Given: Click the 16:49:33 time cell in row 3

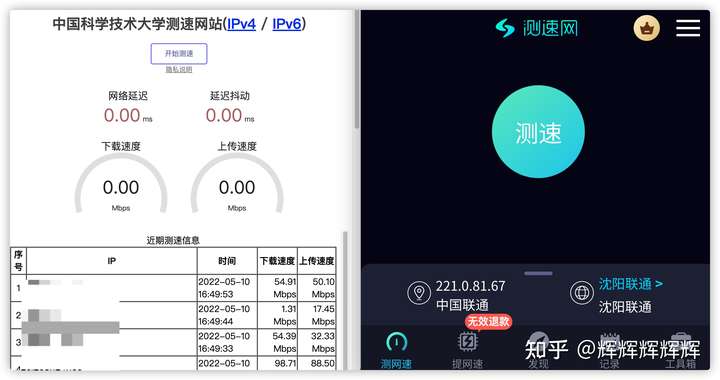Looking at the screenshot, I should coord(227,342).
